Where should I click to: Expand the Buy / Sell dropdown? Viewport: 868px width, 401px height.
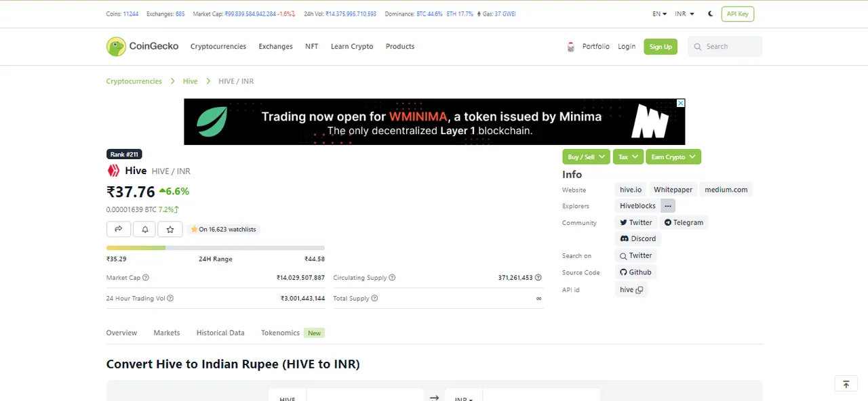tap(586, 156)
